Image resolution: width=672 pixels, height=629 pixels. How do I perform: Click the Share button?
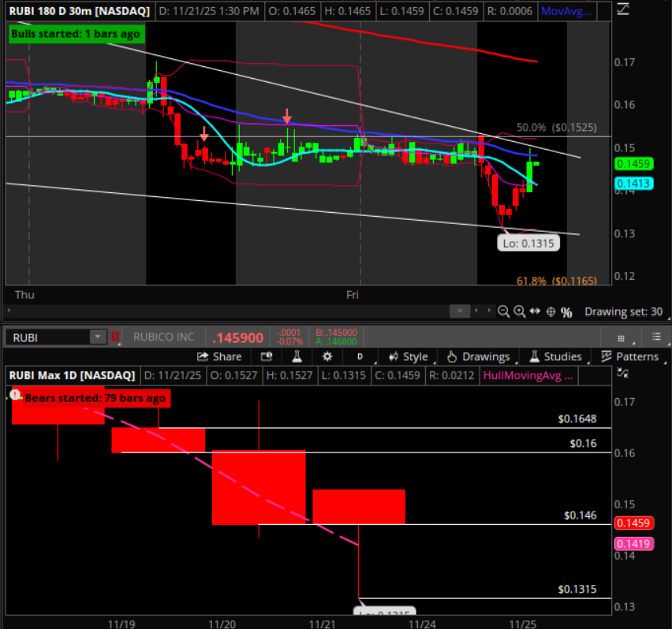(219, 356)
